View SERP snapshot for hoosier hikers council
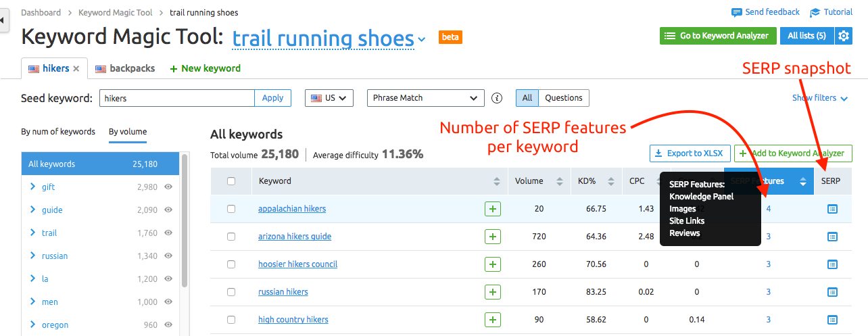Screen dimensions: 868x336 [832, 264]
